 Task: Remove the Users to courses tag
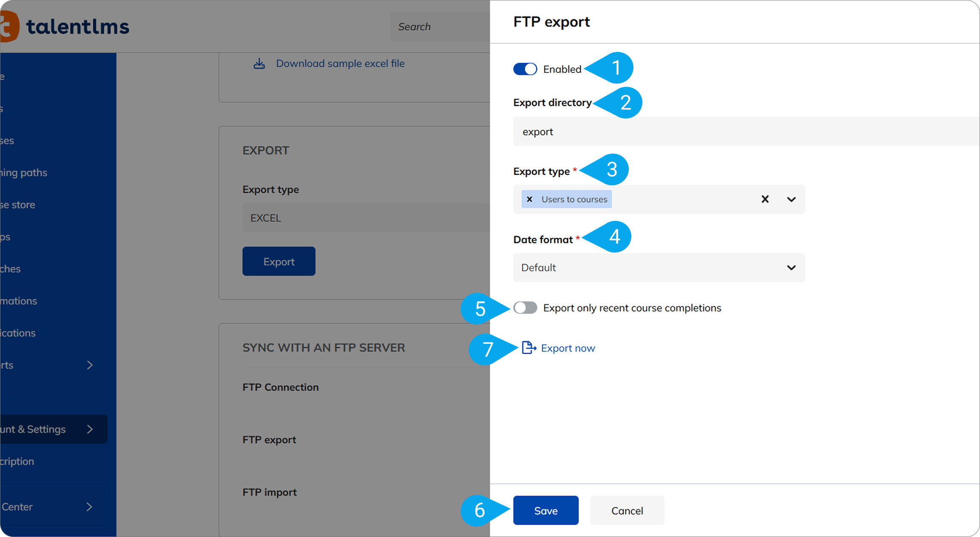[530, 199]
